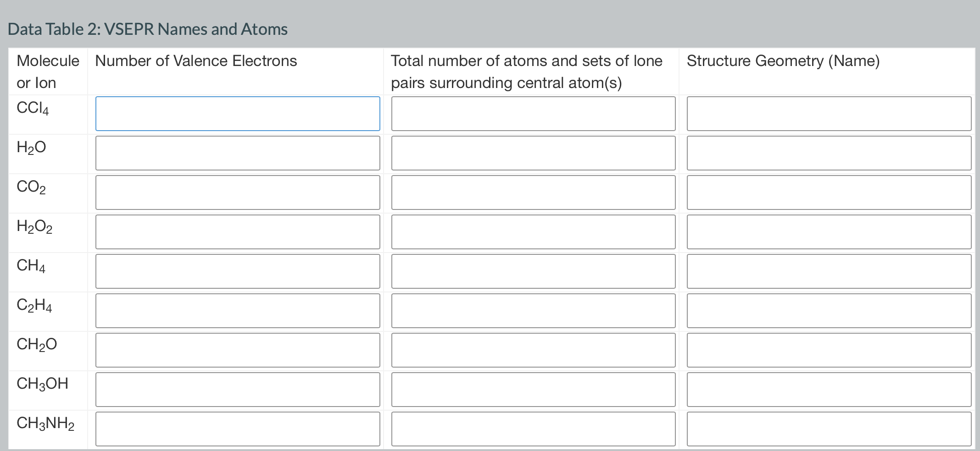
Task: Click the valence electrons field for CH4
Action: tap(238, 271)
